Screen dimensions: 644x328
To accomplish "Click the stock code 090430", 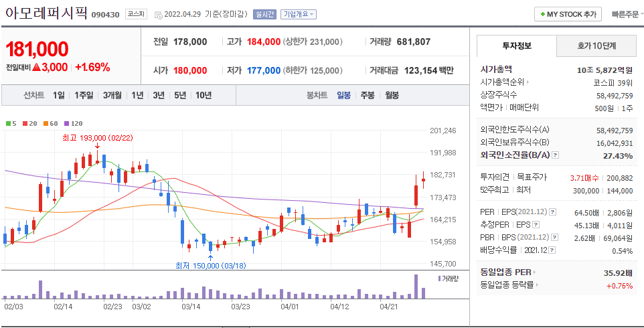I will [105, 15].
